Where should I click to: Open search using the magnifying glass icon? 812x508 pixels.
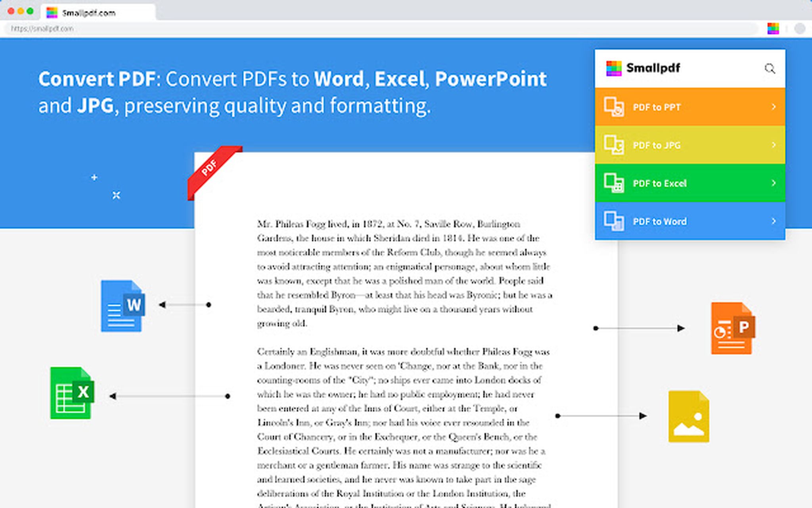(770, 68)
